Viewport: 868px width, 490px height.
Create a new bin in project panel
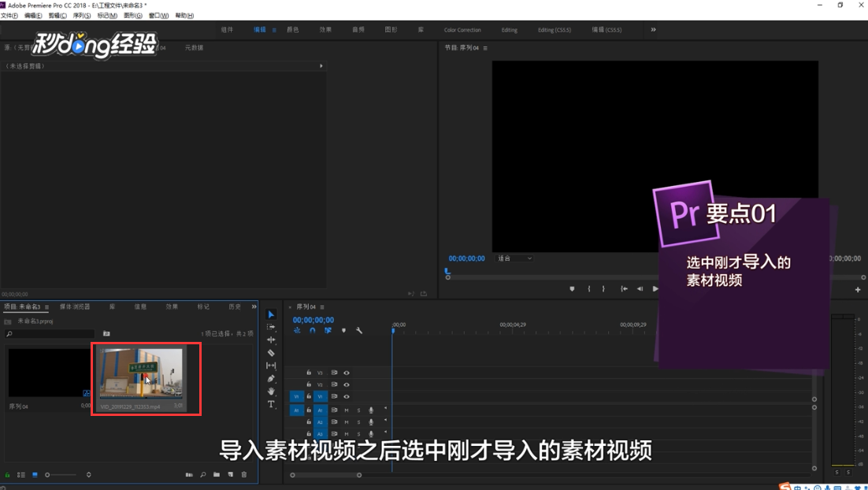coord(217,474)
